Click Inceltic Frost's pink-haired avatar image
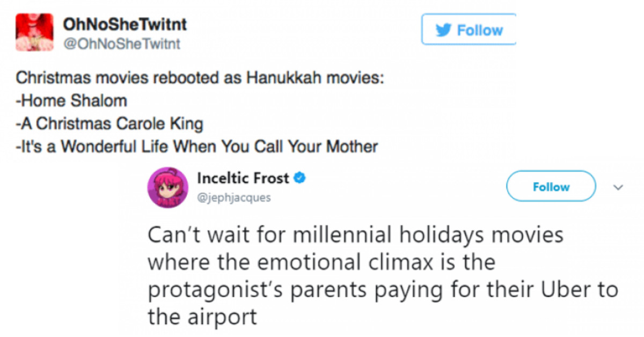Screen dimensions: 644x337 pos(168,188)
